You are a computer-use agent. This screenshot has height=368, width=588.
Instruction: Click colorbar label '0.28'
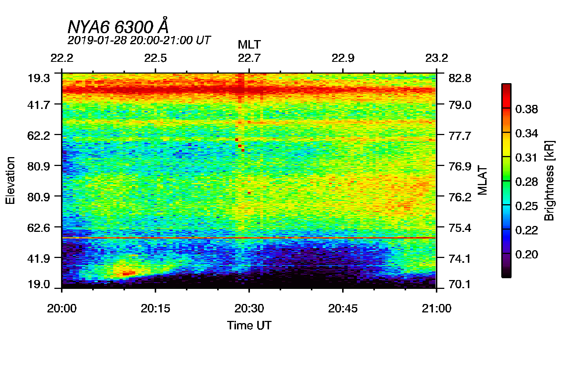tap(526, 182)
